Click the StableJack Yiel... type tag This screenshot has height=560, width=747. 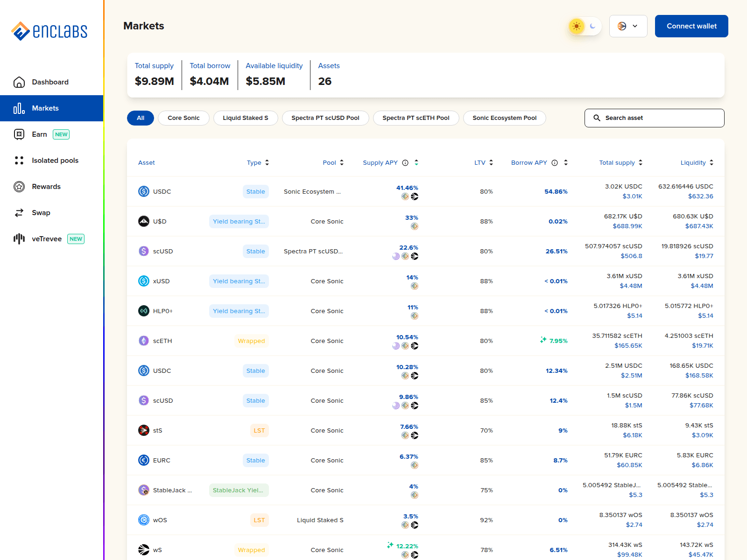click(x=239, y=490)
